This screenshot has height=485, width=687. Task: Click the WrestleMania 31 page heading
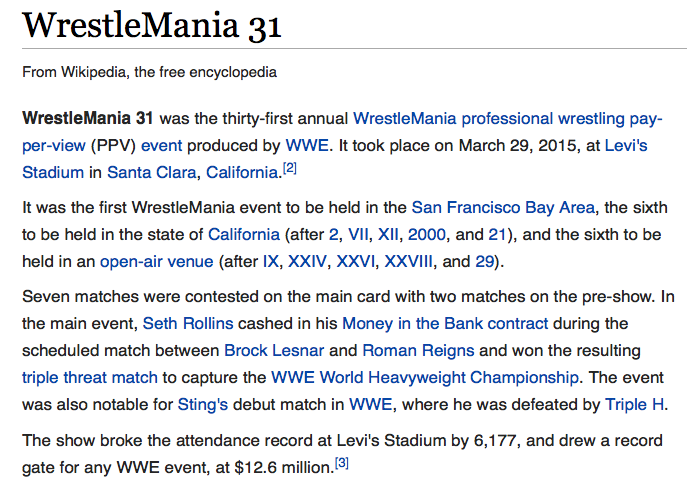tap(152, 28)
